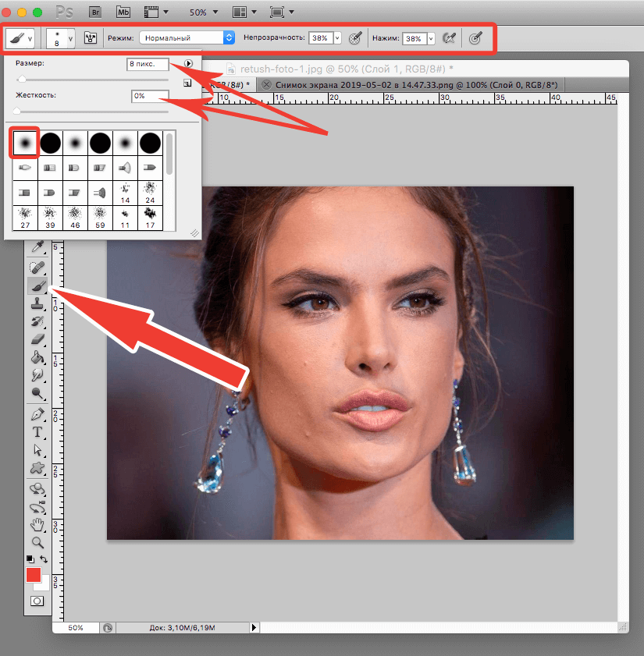This screenshot has height=656, width=644.
Task: Click the status bar preview icon beside 50%
Action: point(108,628)
